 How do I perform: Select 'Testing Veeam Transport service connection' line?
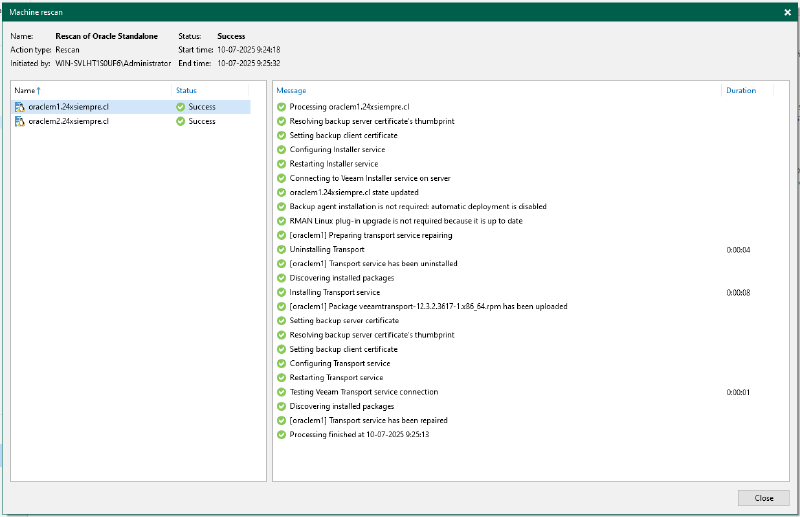(x=364, y=392)
